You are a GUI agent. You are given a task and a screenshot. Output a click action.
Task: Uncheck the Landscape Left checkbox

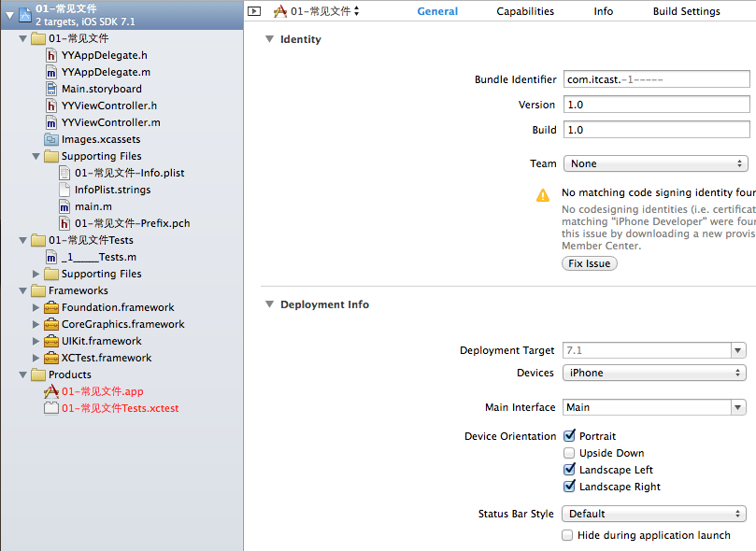click(569, 470)
